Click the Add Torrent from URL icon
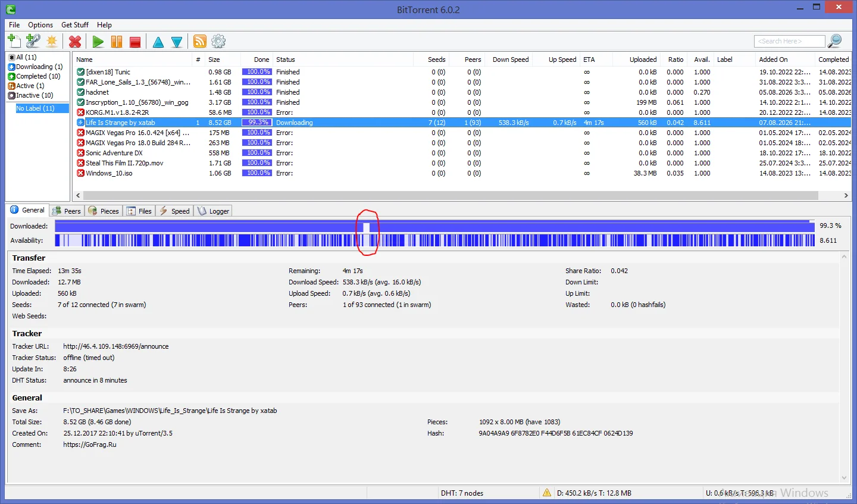This screenshot has width=857, height=504. [x=33, y=41]
